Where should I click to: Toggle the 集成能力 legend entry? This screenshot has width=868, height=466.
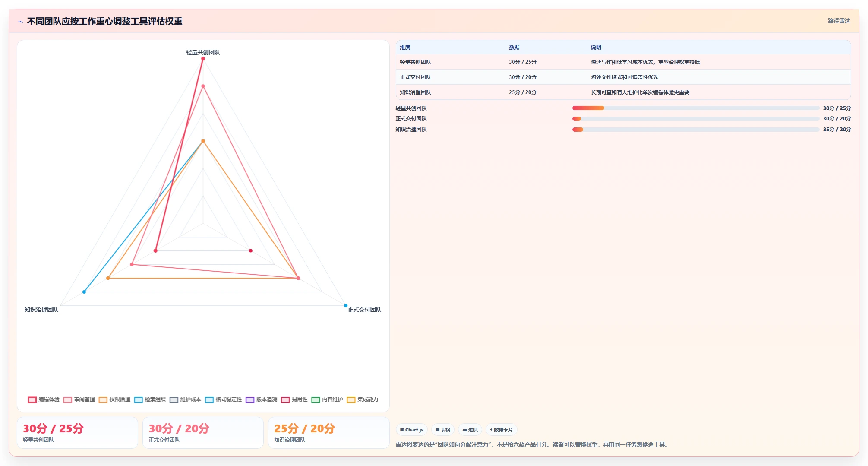363,399
